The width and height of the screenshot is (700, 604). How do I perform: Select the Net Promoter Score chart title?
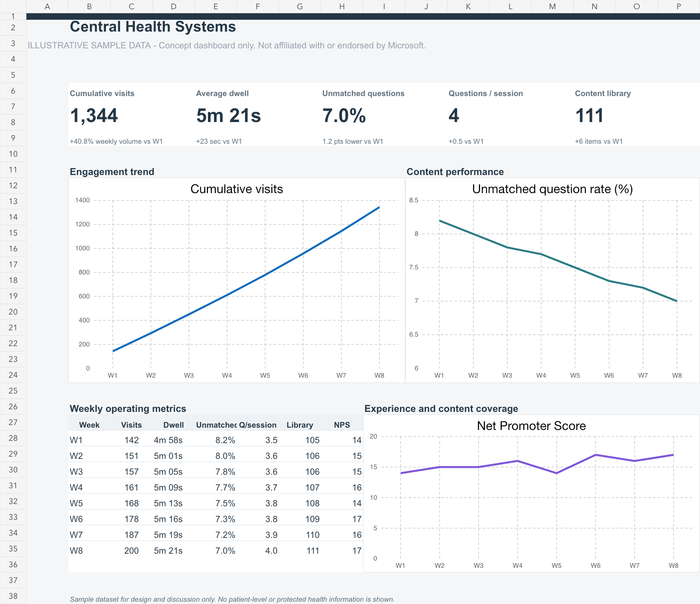point(532,426)
